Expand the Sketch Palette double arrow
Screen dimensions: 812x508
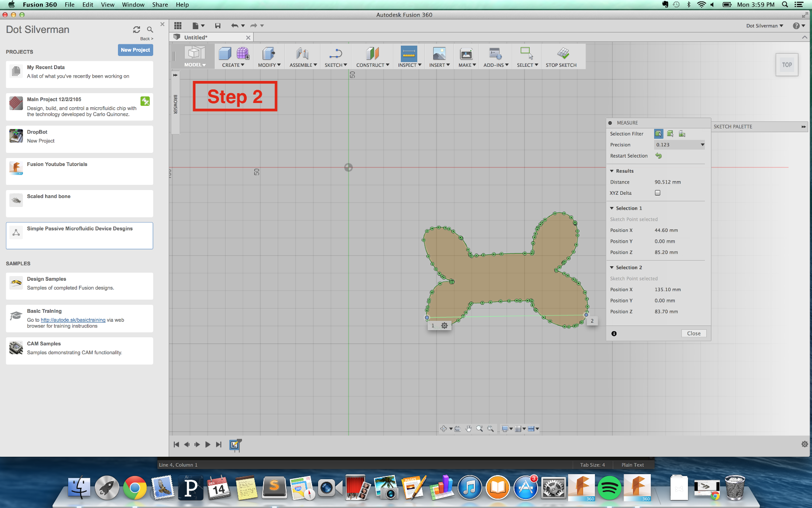804,127
